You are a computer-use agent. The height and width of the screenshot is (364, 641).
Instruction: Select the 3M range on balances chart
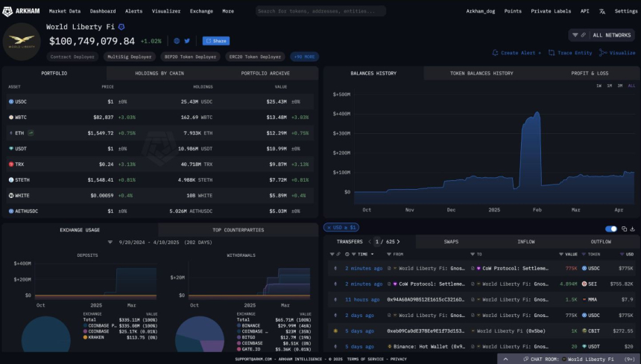(619, 86)
